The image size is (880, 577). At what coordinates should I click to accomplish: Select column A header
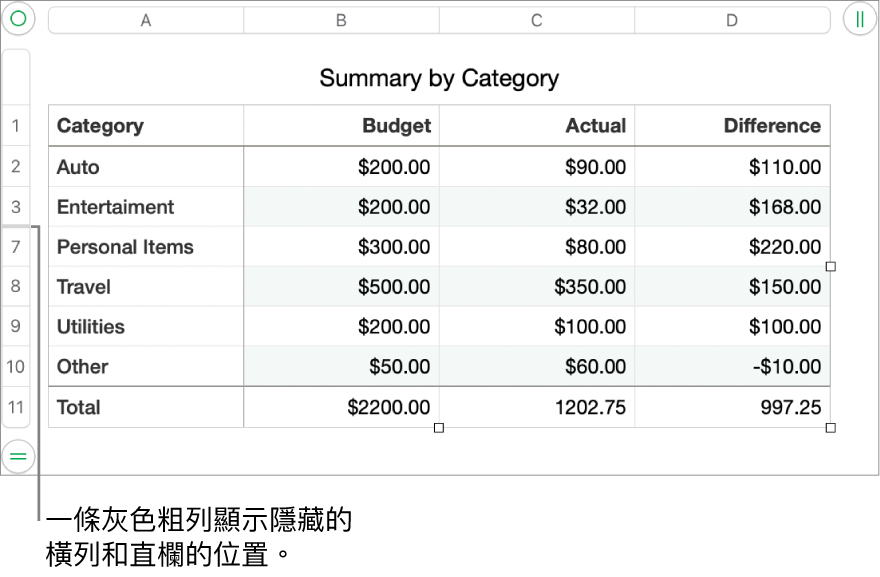click(x=146, y=20)
